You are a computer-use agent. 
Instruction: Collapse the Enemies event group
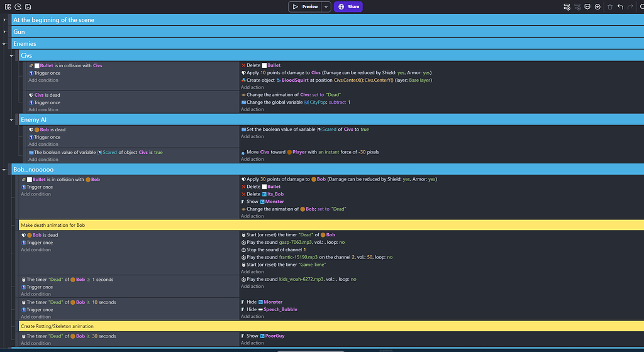point(4,43)
